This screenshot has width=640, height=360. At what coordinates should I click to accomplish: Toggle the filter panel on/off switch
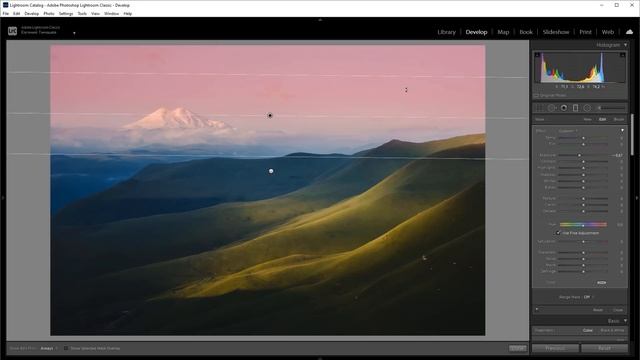click(537, 309)
